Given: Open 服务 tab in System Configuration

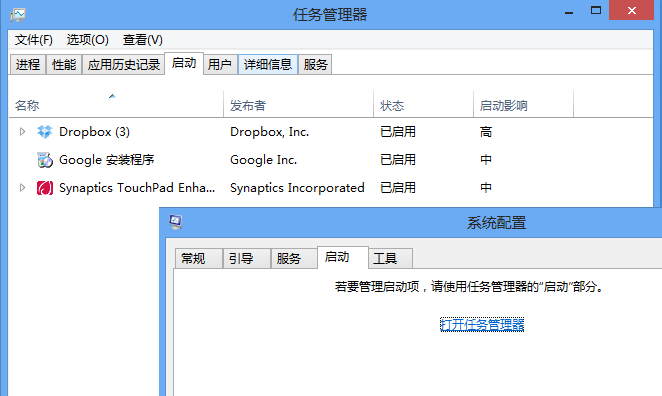Looking at the screenshot, I should click(x=294, y=258).
